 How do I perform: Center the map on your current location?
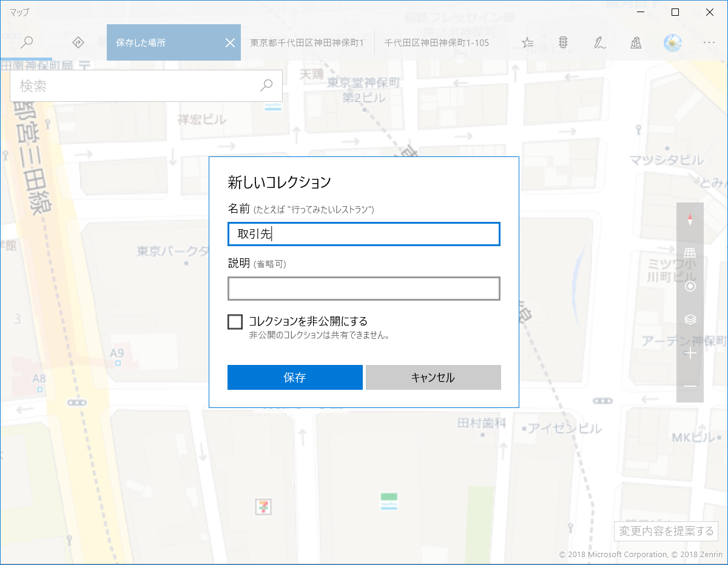point(690,286)
